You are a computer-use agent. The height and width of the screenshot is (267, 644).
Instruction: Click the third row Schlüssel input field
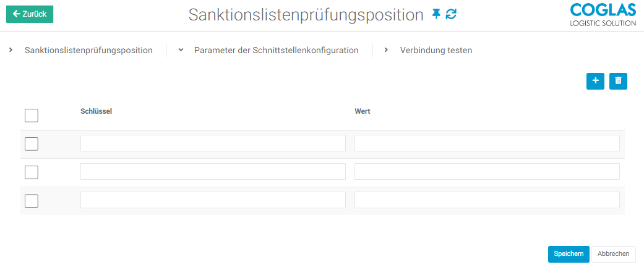tap(213, 200)
